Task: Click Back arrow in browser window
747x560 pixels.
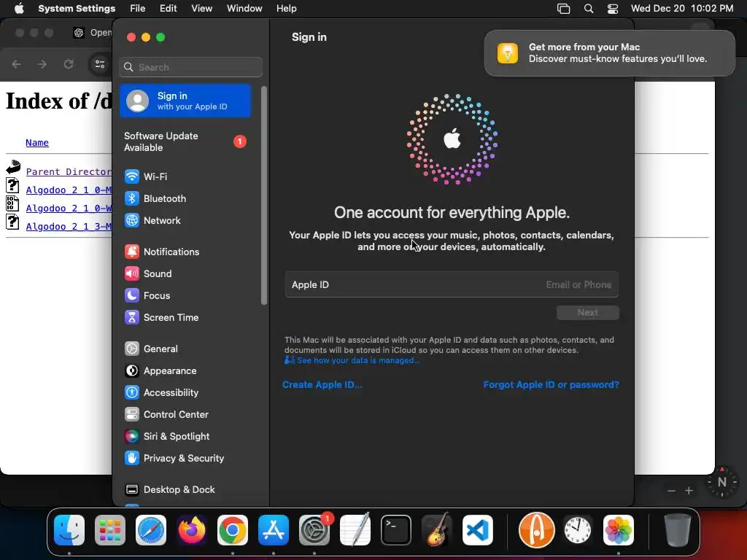Action: (x=17, y=64)
